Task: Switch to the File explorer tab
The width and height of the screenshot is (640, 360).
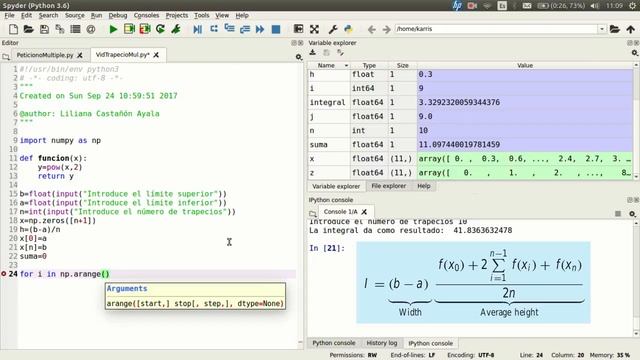Action: coord(389,186)
